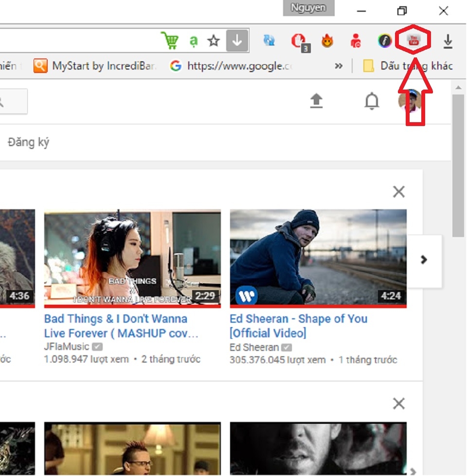Dismiss the second video shelf
The height and width of the screenshot is (476, 467).
(399, 404)
